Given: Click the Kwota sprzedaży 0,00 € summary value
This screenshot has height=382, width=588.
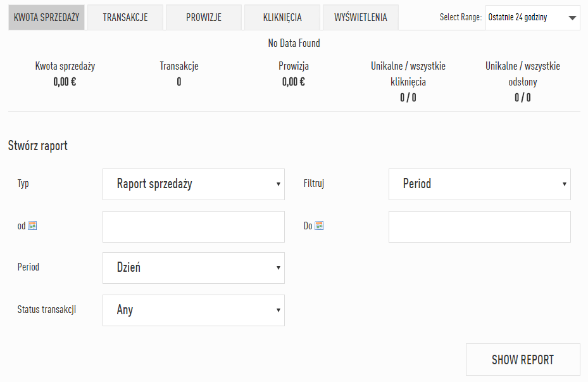Looking at the screenshot, I should pyautogui.click(x=65, y=81).
